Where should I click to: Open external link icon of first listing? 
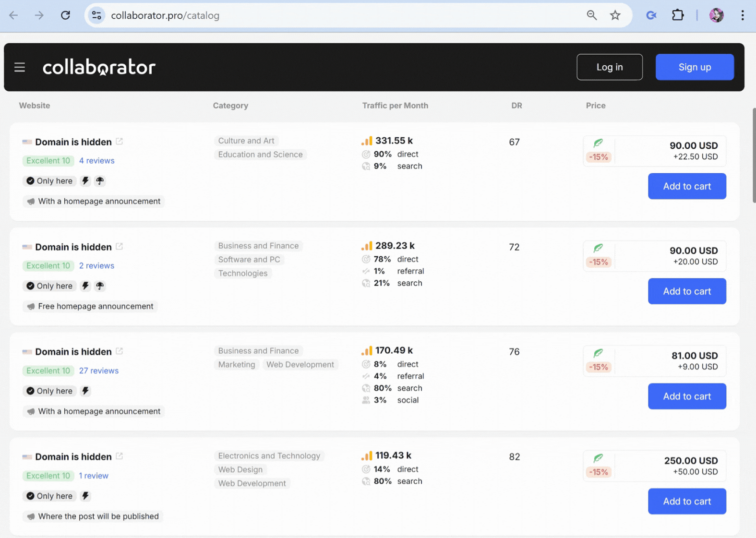coord(120,142)
